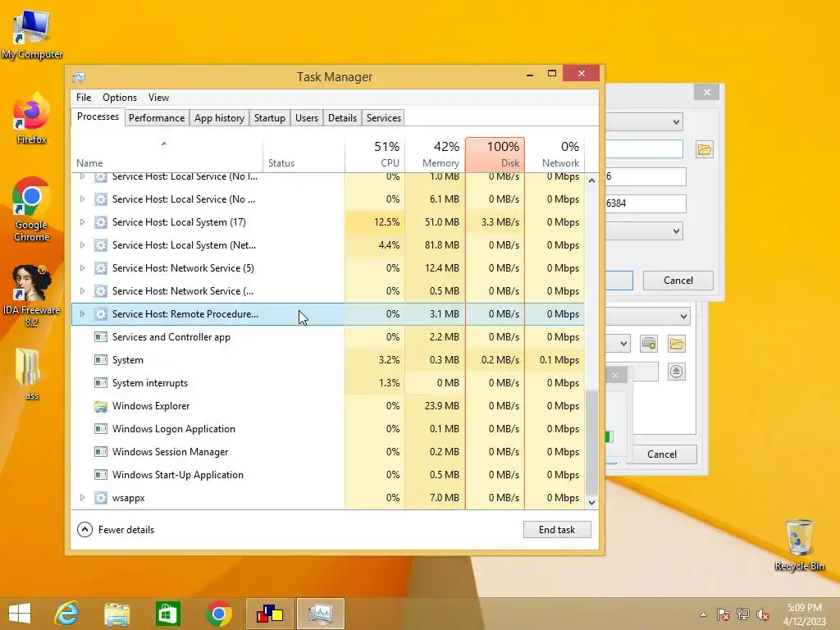
Task: Click the Windows Start button
Action: click(x=20, y=614)
